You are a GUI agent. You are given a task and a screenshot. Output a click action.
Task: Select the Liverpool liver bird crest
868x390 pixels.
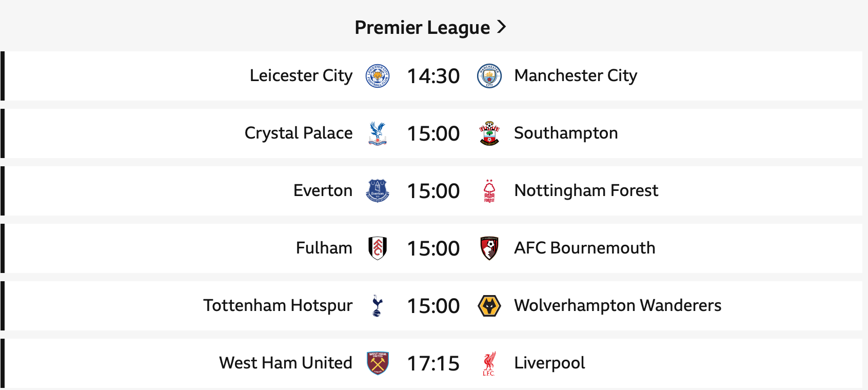[x=489, y=363]
